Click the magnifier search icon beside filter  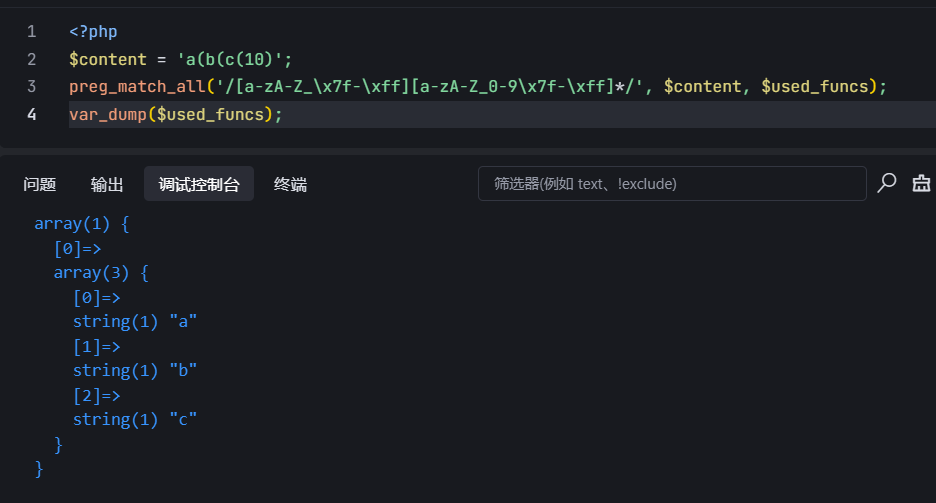886,183
